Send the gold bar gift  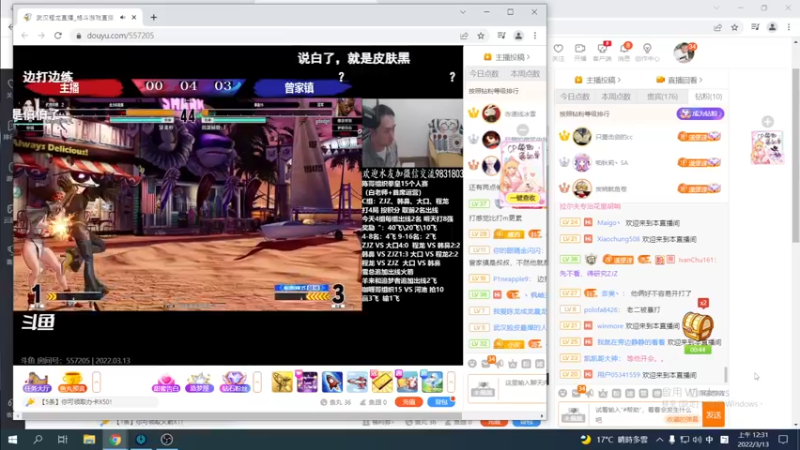(x=382, y=382)
